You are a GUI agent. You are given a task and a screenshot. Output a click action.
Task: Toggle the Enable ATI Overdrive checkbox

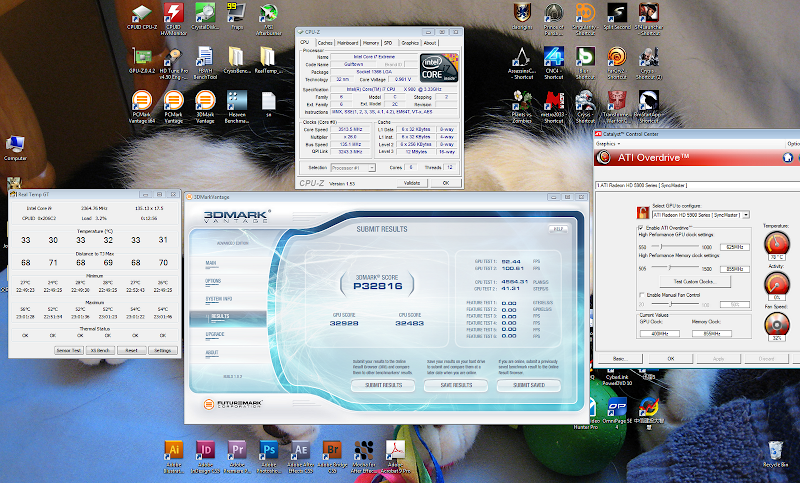[x=640, y=227]
